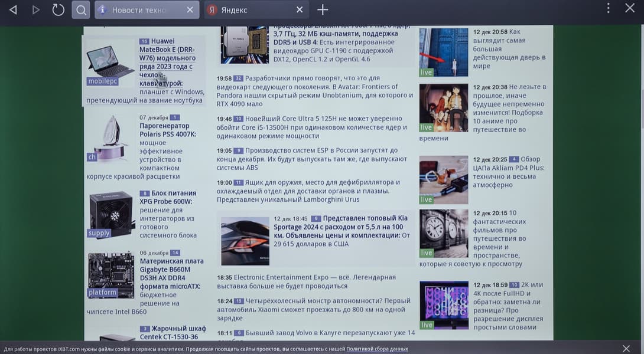Open the Блок питания XPG Probe 600W article
The width and height of the screenshot is (644, 354).
pos(168,197)
